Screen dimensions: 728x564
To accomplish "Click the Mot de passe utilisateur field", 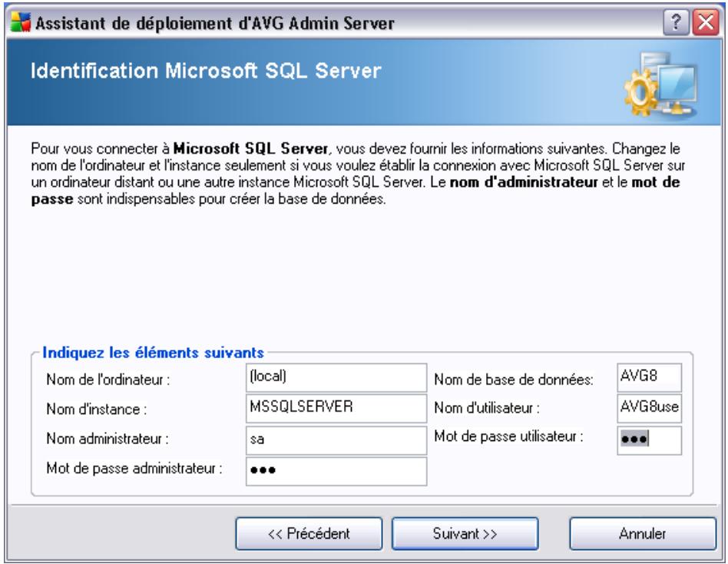I will point(649,440).
